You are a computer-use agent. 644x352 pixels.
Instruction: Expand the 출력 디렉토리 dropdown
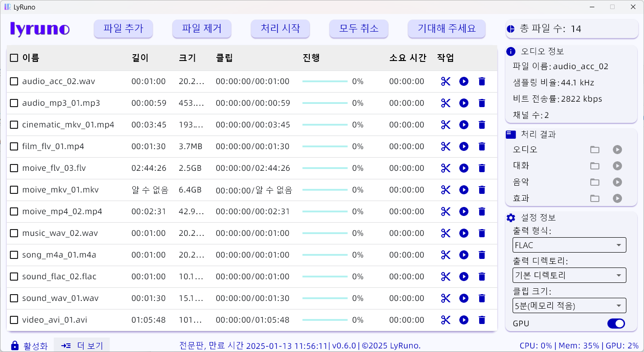pos(569,275)
